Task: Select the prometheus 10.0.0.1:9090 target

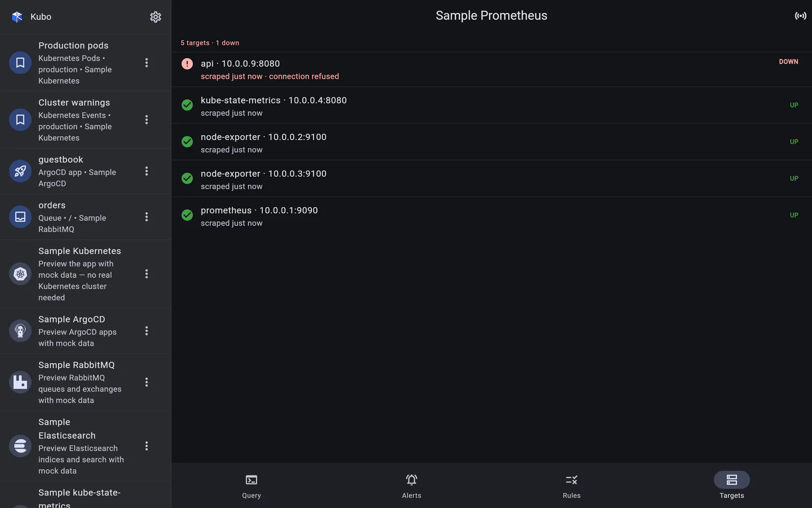Action: click(x=492, y=215)
